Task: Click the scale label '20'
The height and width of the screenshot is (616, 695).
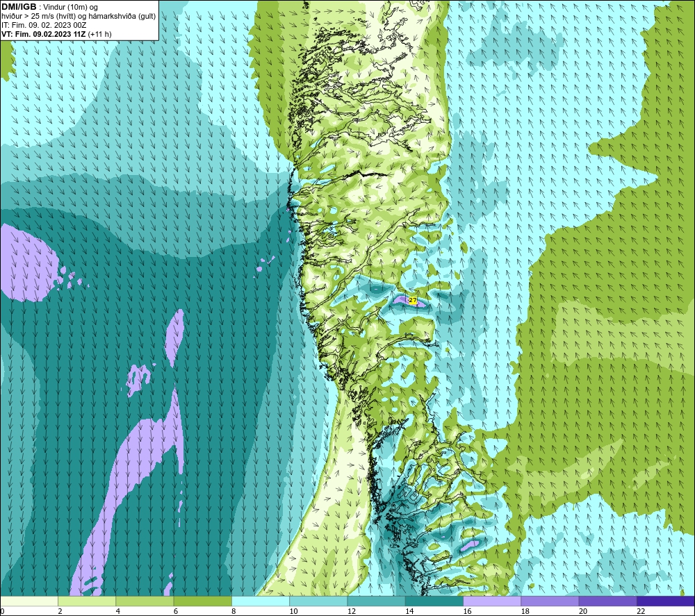Action: click(x=583, y=611)
